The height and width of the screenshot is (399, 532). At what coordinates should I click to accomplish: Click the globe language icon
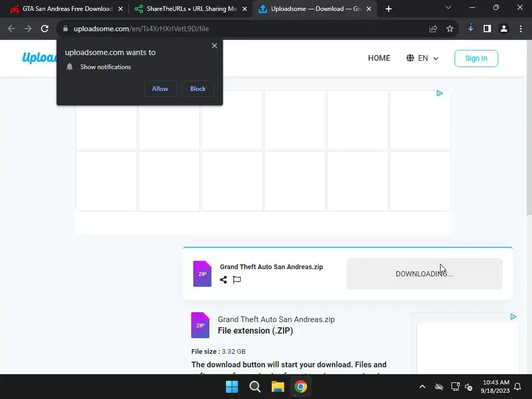click(x=410, y=58)
